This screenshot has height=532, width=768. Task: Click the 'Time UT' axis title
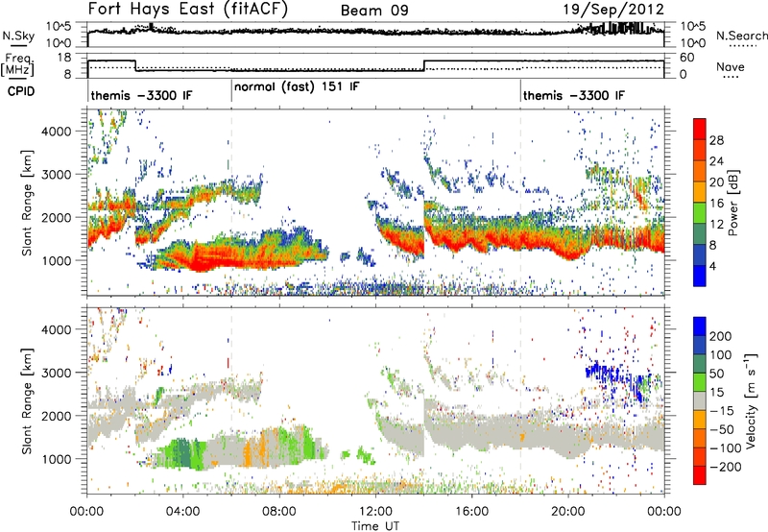375,525
